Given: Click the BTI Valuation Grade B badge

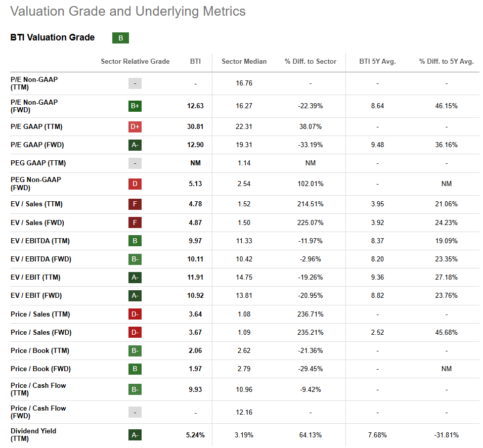Looking at the screenshot, I should [x=120, y=38].
